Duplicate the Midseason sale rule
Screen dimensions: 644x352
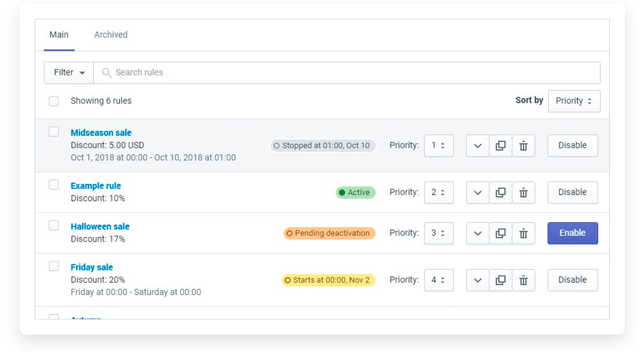pos(501,146)
